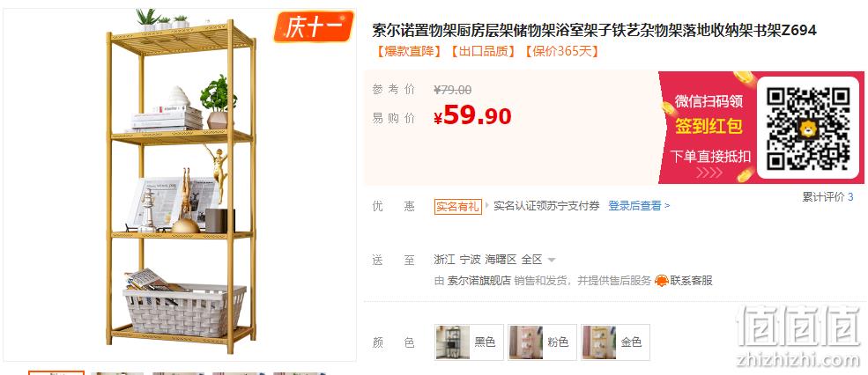Choose the 粉色 color option
Image resolution: width=868 pixels, height=375 pixels.
(x=542, y=342)
